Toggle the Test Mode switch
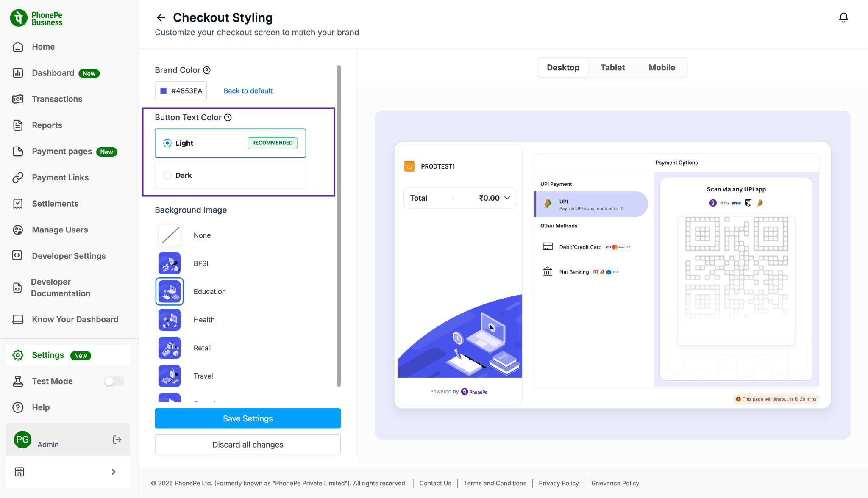Image resolution: width=868 pixels, height=498 pixels. pos(114,382)
